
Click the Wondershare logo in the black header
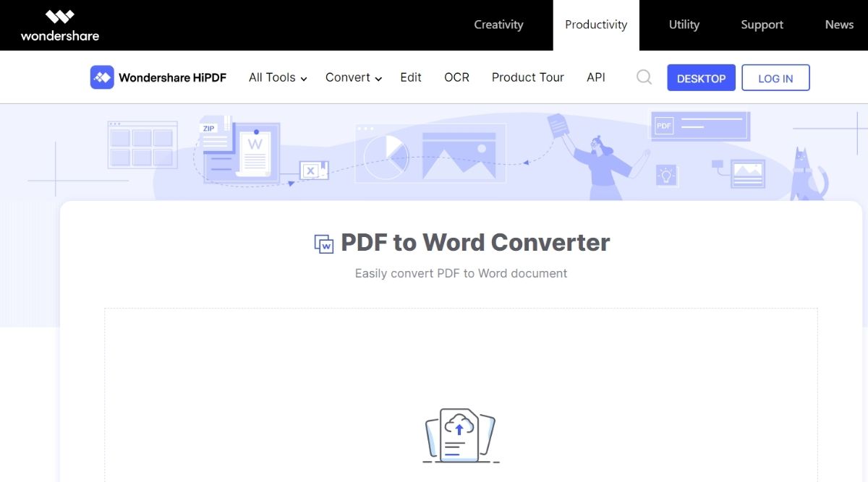click(59, 25)
